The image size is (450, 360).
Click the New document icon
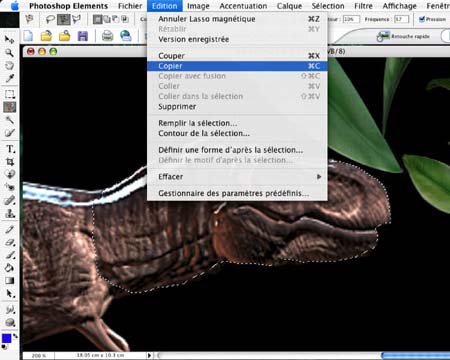click(28, 36)
